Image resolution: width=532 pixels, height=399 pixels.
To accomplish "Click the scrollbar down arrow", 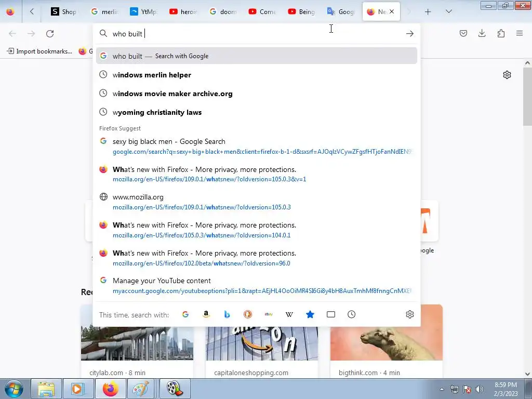I will tap(527, 374).
